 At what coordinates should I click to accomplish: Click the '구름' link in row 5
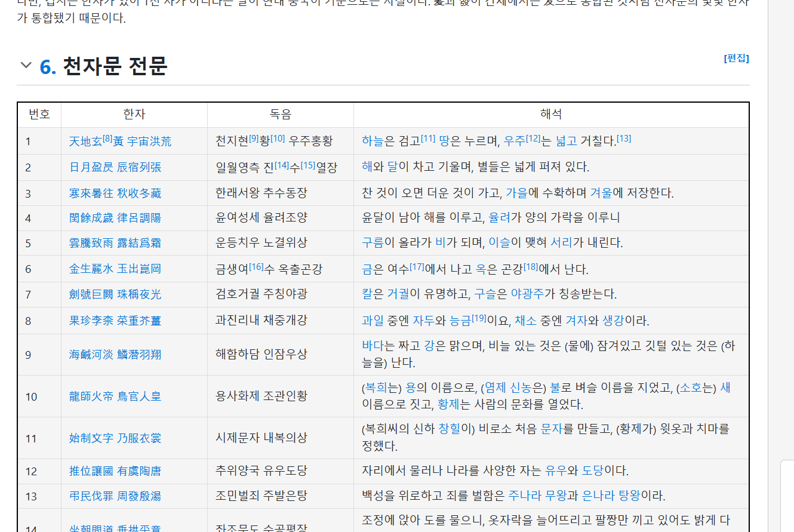373,242
